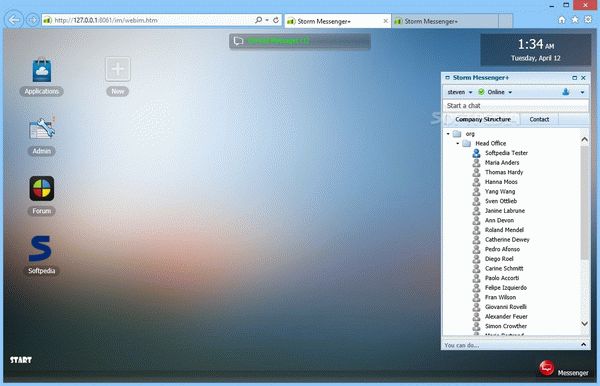Click Maria Anders' avatar icon
Viewport: 600px width, 386px height.
[476, 163]
